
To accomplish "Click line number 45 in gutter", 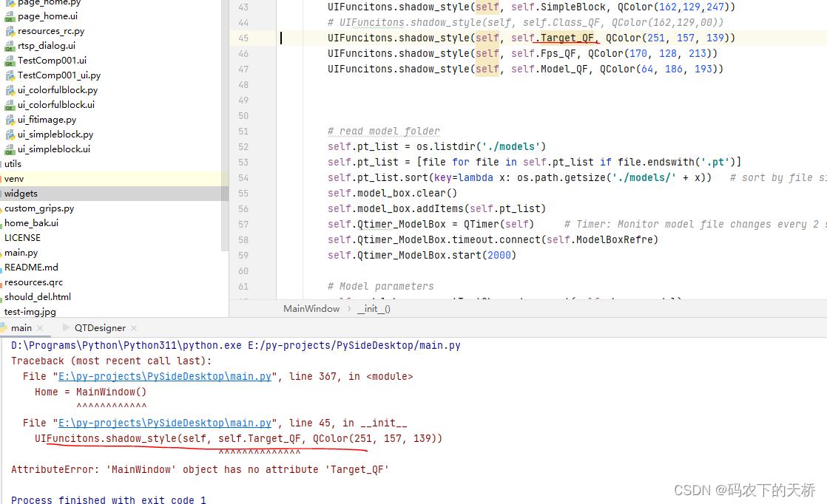I will pos(243,38).
